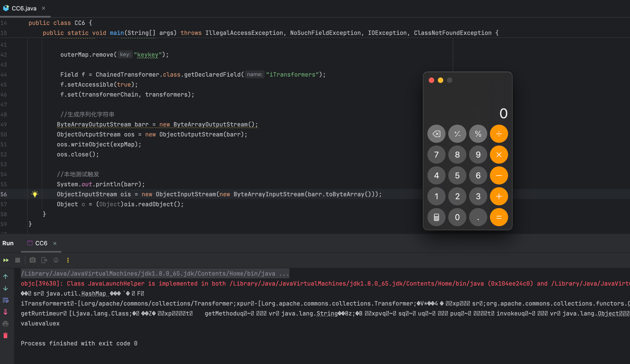This screenshot has height=364, width=630.
Task: Click System.out.println(barr) on line 55
Action: tap(101, 184)
